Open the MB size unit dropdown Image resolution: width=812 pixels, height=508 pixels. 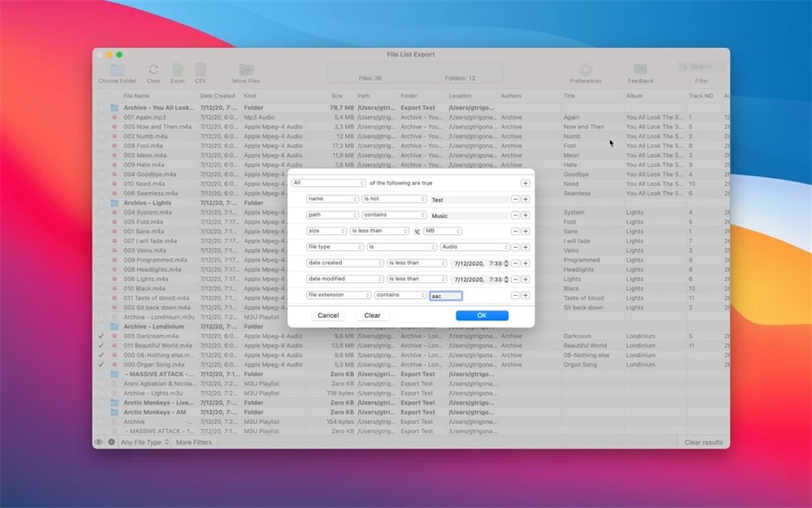point(443,231)
